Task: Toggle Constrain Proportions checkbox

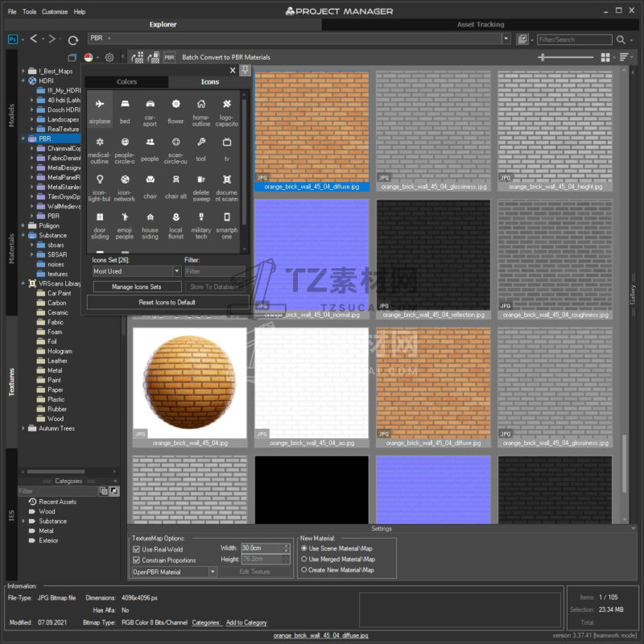Action: coord(137,559)
